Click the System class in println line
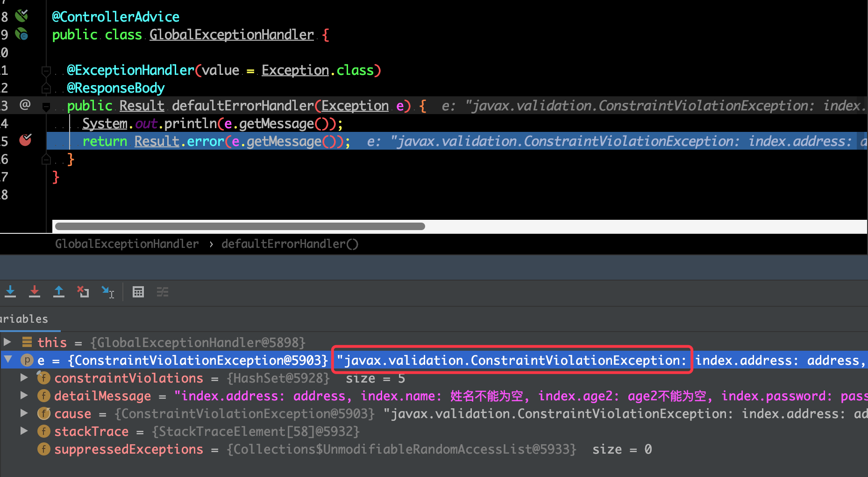The image size is (868, 477). pos(105,123)
